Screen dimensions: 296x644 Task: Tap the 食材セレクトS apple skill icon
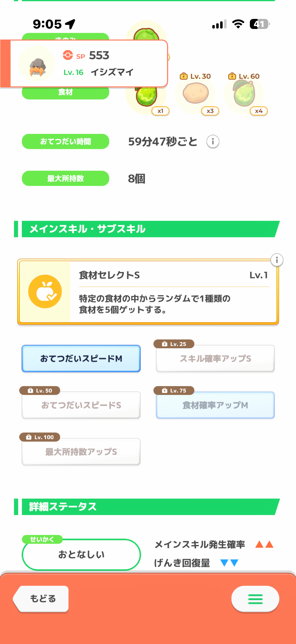click(x=45, y=292)
